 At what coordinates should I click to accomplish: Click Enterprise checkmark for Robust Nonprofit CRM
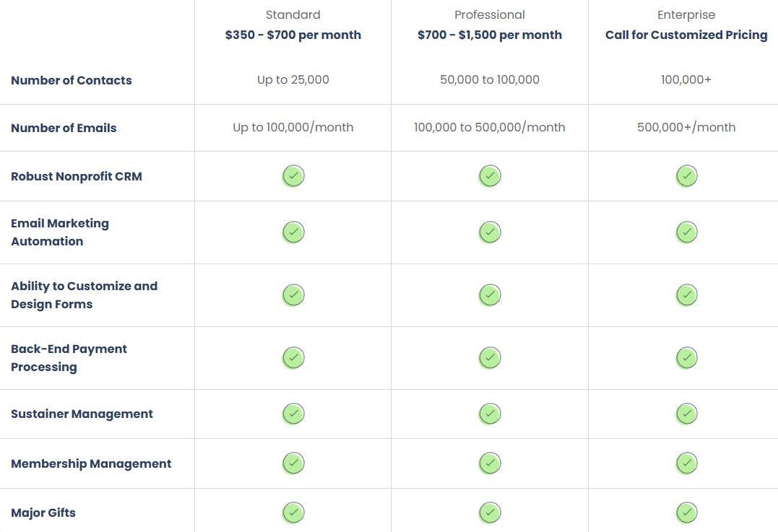click(x=686, y=175)
